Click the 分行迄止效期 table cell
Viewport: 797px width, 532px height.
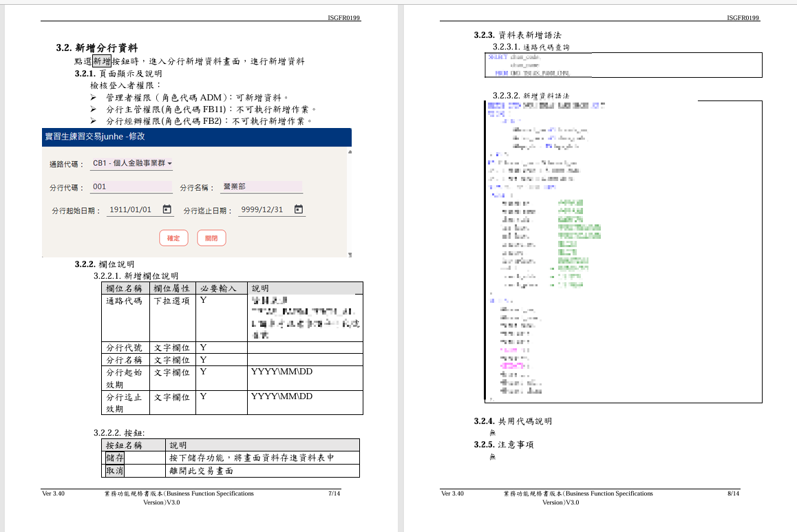pos(125,403)
